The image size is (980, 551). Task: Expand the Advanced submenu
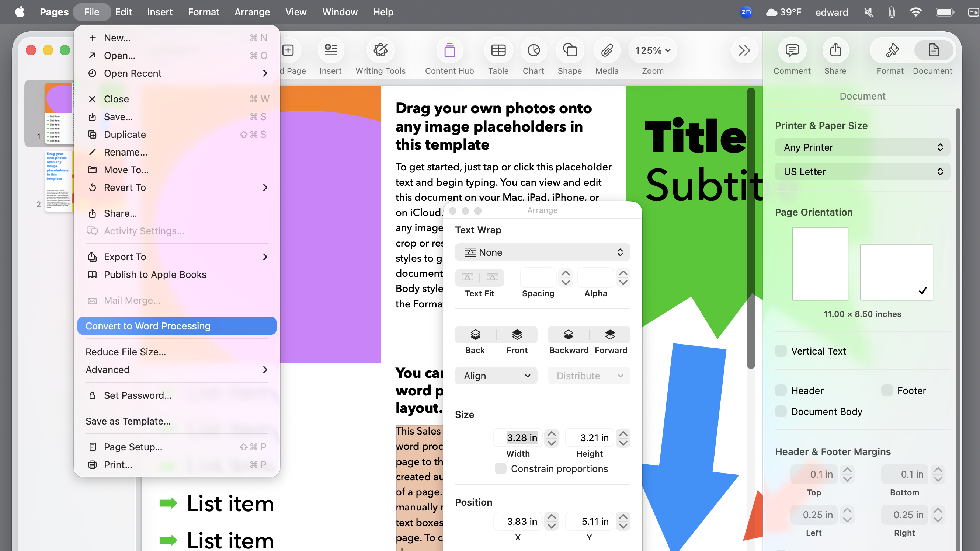point(177,370)
